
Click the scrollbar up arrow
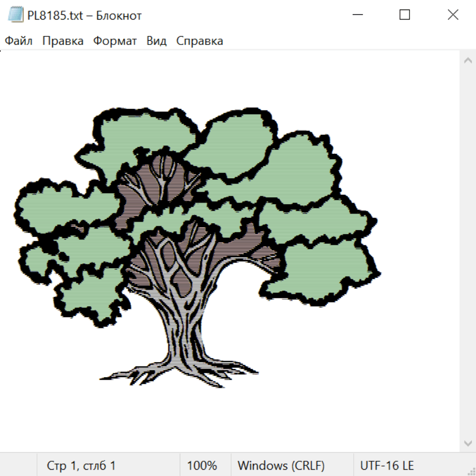(468, 61)
